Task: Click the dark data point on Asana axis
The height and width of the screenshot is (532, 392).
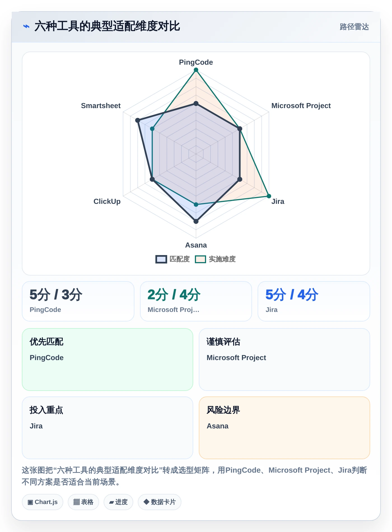Action: coord(196,221)
